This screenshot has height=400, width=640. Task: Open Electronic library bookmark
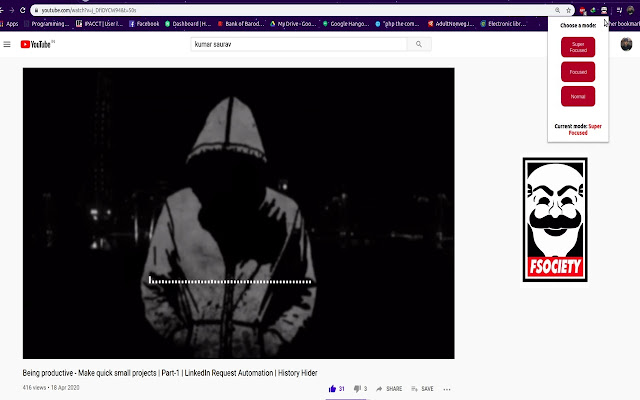[503, 24]
